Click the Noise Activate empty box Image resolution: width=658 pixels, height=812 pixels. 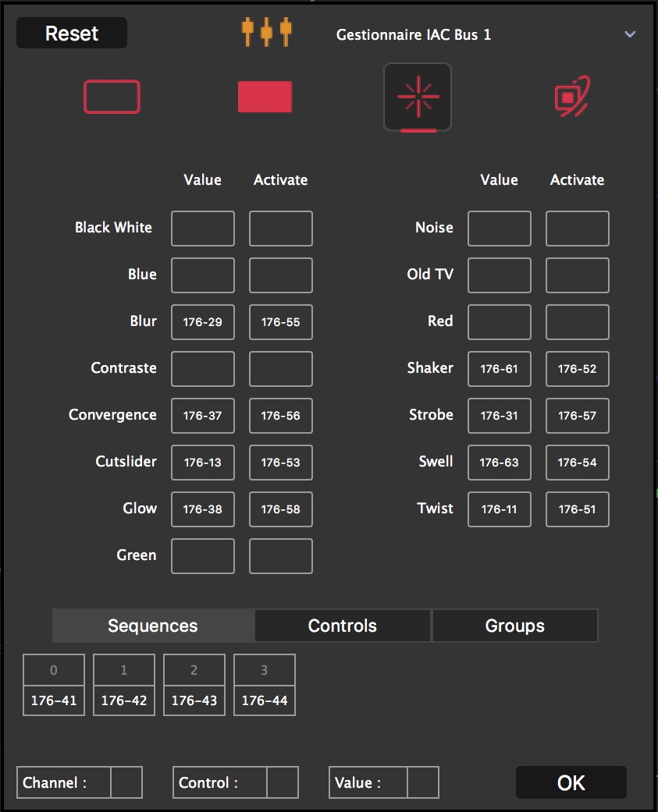click(x=578, y=229)
